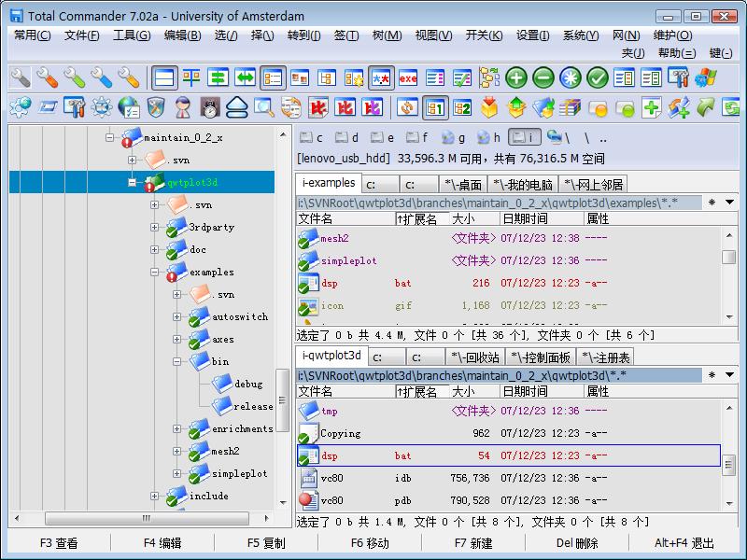Click the stacked books archive icon
Screen dimensions: 747x560
(x=571, y=107)
